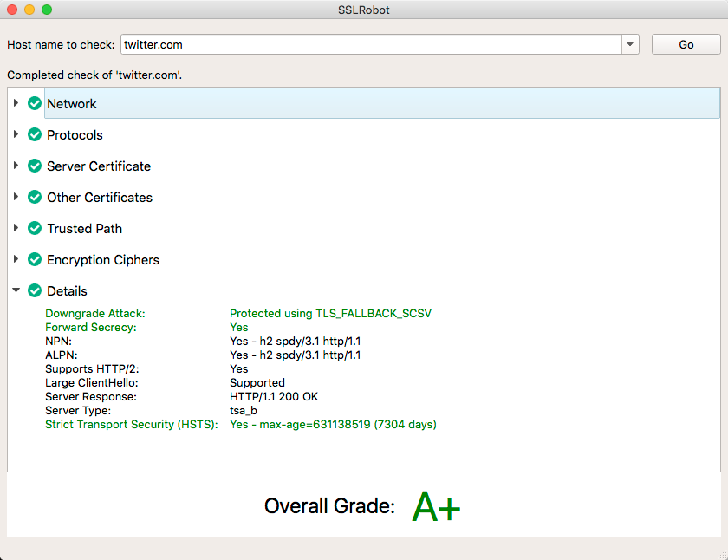Click the green macOS zoom window button
728x560 pixels.
click(x=47, y=10)
